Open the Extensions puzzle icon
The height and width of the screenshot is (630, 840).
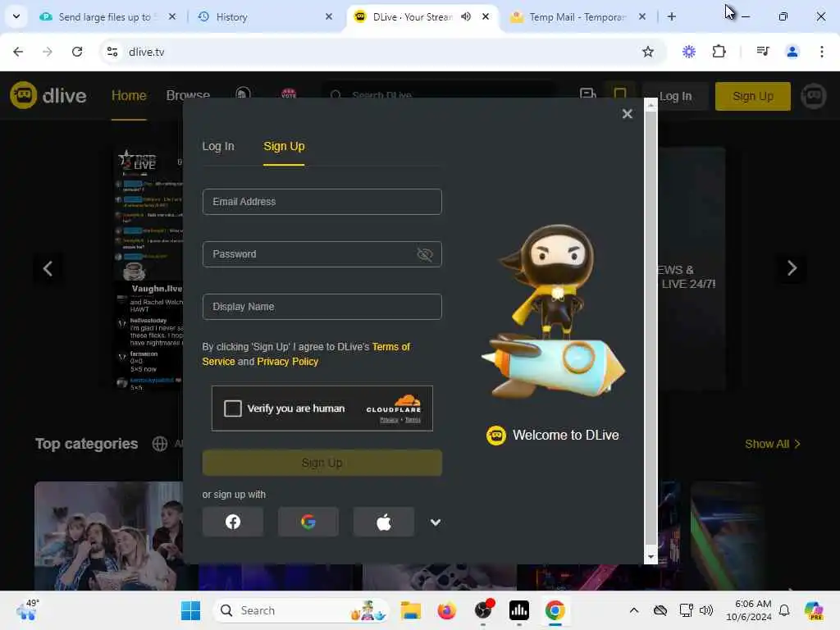719,52
